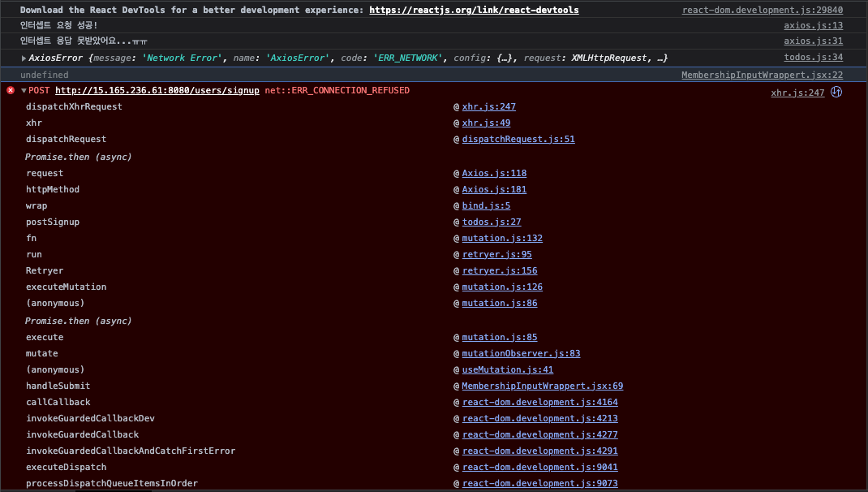Open xhr.js:247 link at right of POST row
The width and height of the screenshot is (868, 492).
[797, 93]
